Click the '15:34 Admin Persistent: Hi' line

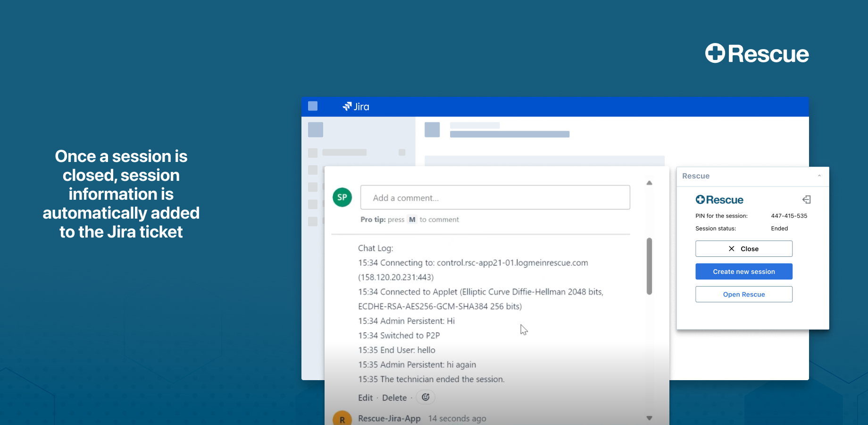(406, 321)
